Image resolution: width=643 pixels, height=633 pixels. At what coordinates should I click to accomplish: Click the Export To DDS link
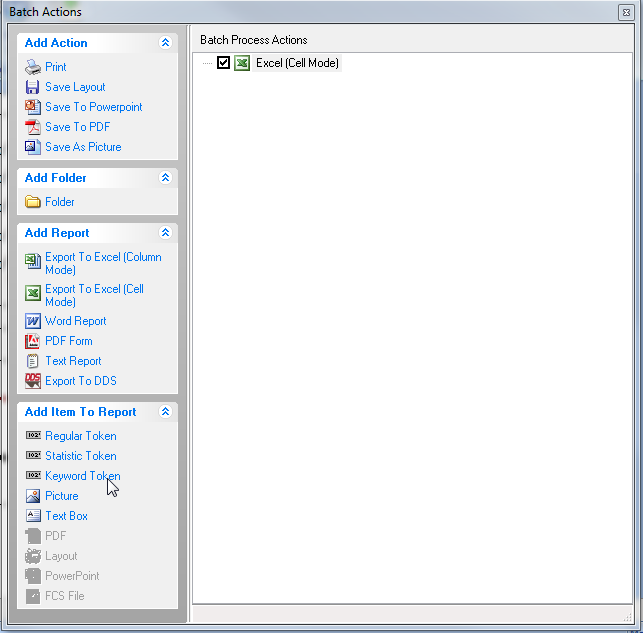81,381
